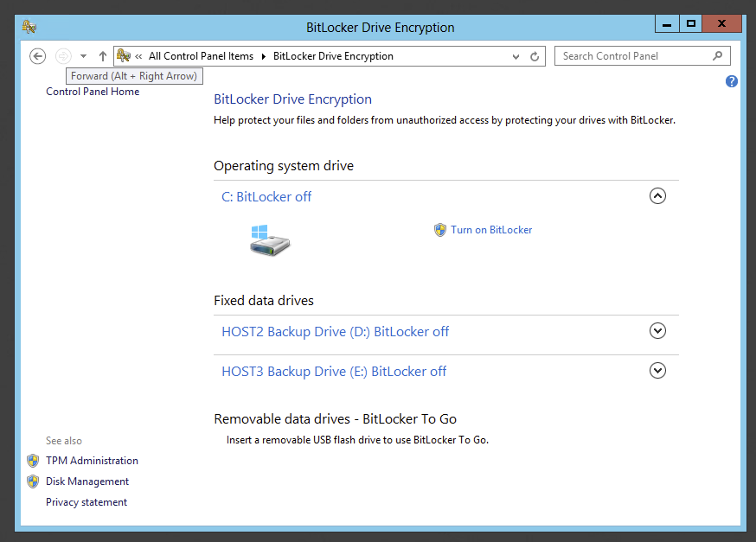Open the recent locations dropdown arrow
Screen dimensions: 756x542
[x=83, y=56]
